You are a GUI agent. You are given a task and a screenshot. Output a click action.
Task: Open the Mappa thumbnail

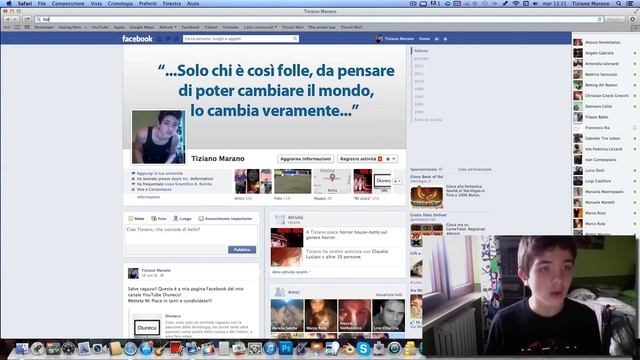[332, 181]
